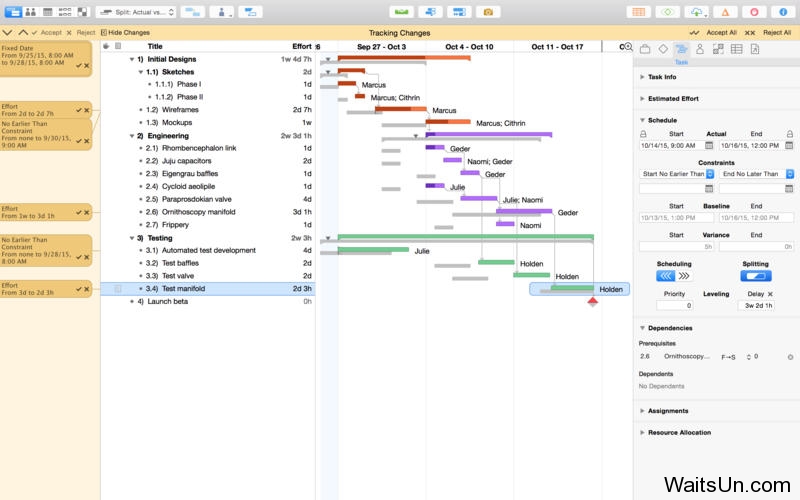Open the Calendar view icon
The height and width of the screenshot is (500, 800).
[x=47, y=12]
